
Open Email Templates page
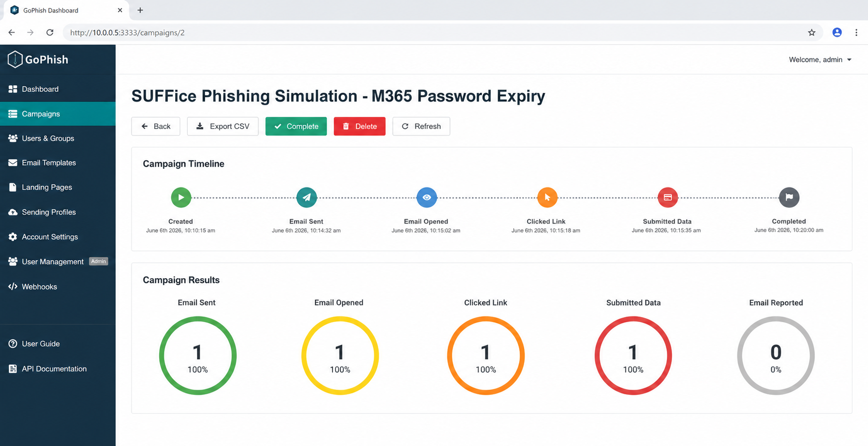[x=58, y=163]
